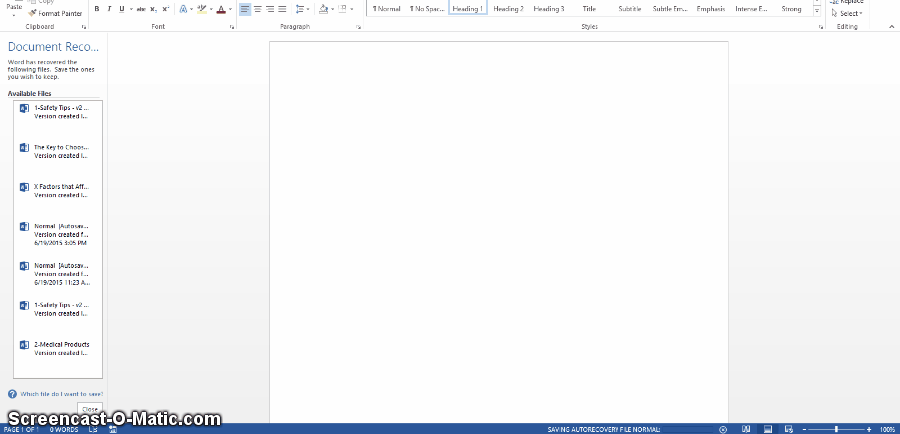
Task: Switch to Print Layout view
Action: [x=767, y=429]
